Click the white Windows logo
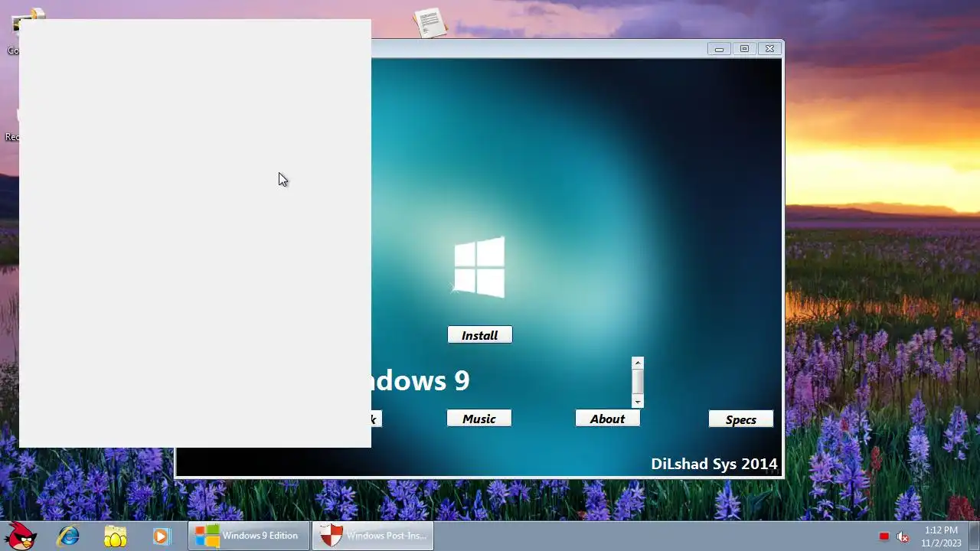Screen dimensions: 980x551 click(x=479, y=267)
